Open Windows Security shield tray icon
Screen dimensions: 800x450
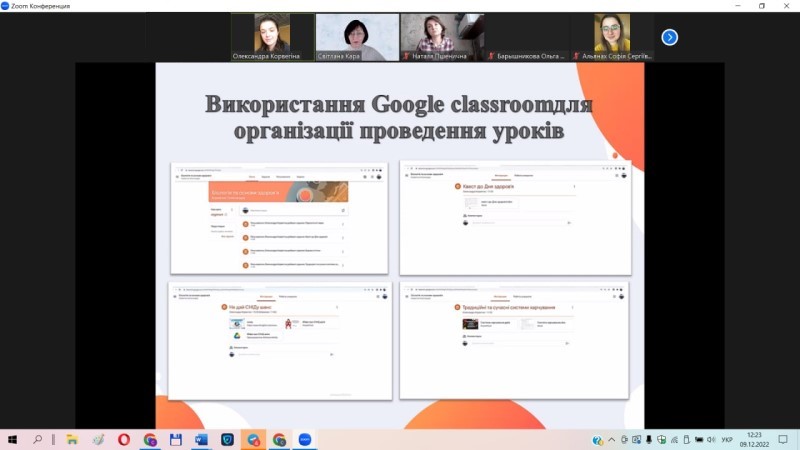[x=661, y=440]
